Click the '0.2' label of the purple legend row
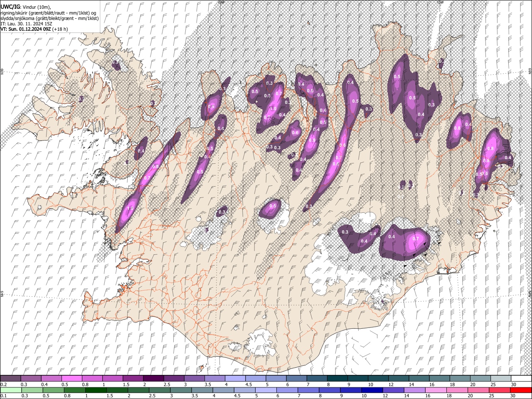 point(4,384)
